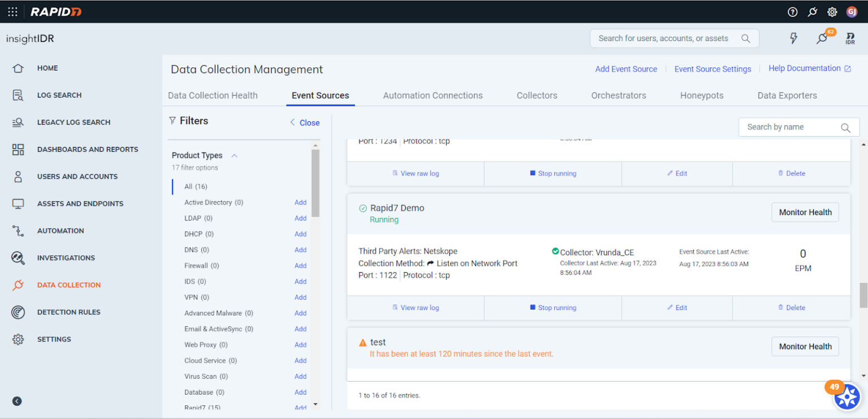Open the Honeypots tab

701,95
